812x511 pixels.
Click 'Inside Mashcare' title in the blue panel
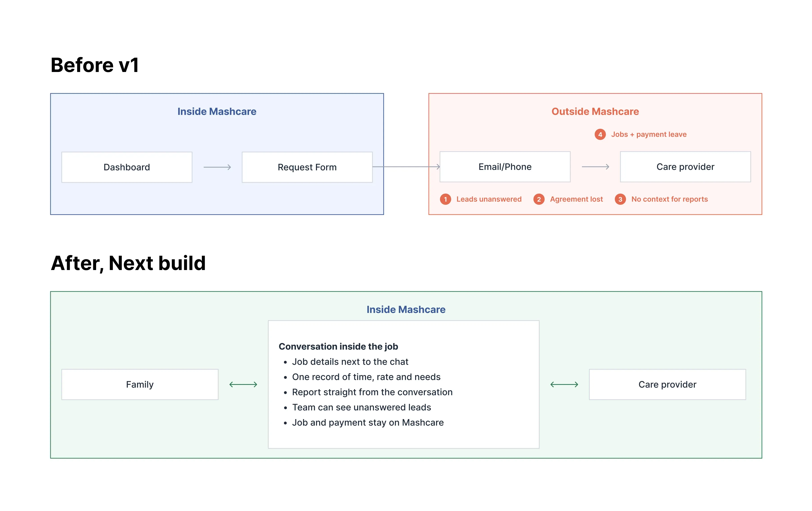[x=217, y=112]
